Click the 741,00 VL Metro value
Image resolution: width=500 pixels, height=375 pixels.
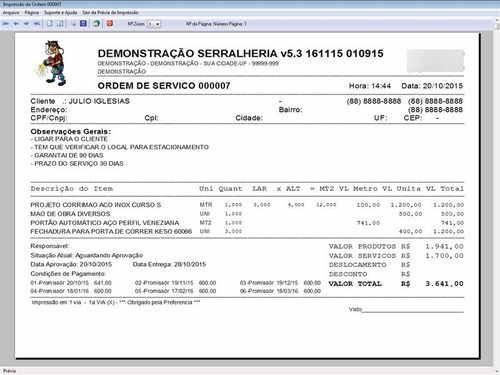pyautogui.click(x=368, y=223)
